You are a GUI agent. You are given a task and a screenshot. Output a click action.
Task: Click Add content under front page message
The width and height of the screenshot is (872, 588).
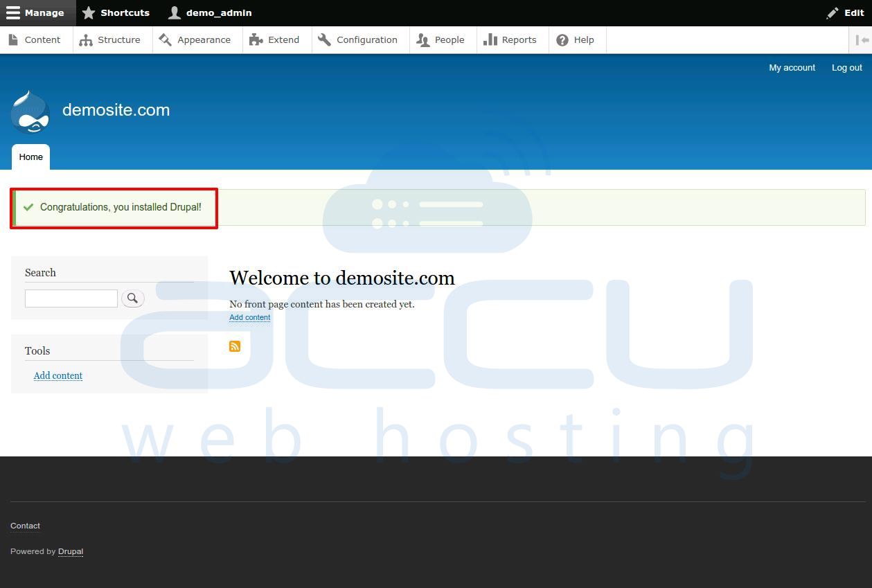(x=250, y=317)
